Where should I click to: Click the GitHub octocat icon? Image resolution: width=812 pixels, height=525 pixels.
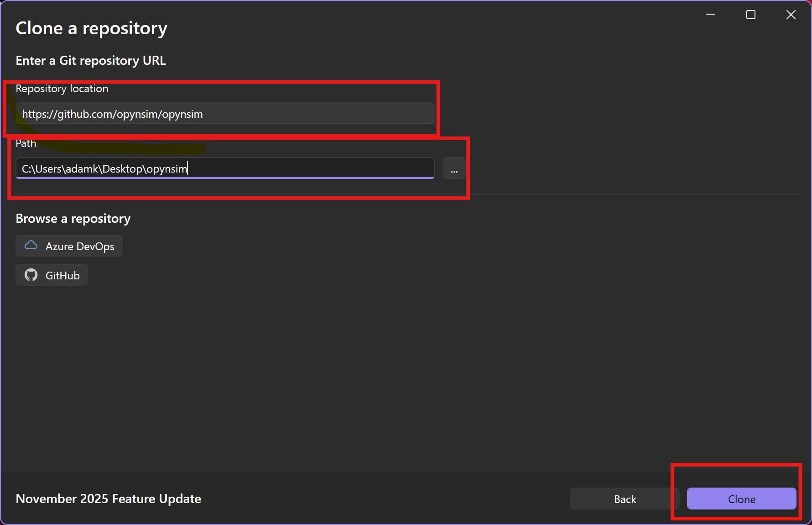[31, 275]
